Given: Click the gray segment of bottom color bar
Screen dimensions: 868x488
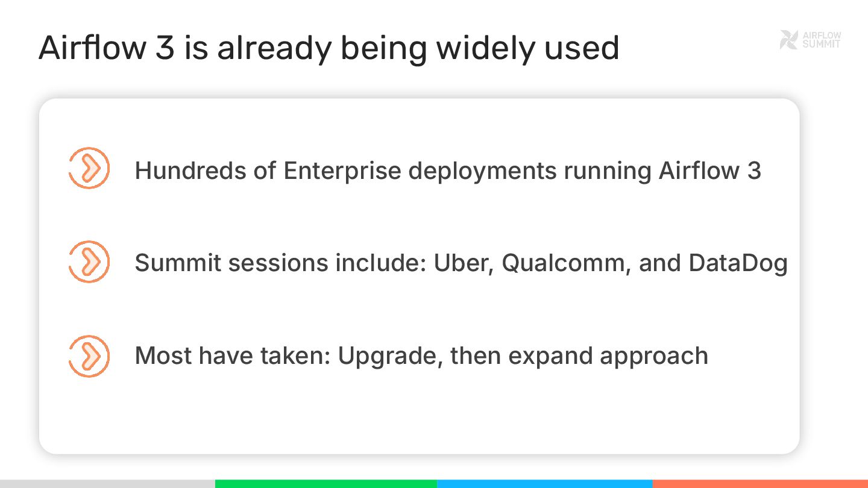Looking at the screenshot, I should click(x=107, y=484).
